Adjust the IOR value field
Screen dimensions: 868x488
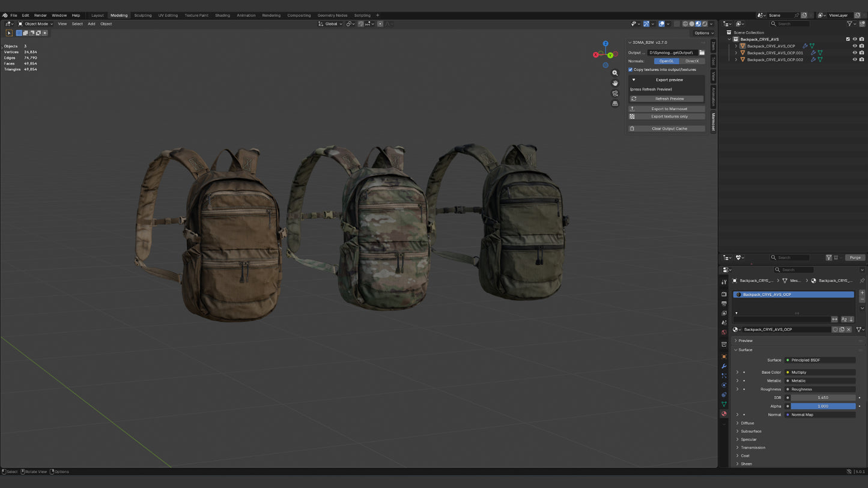823,398
